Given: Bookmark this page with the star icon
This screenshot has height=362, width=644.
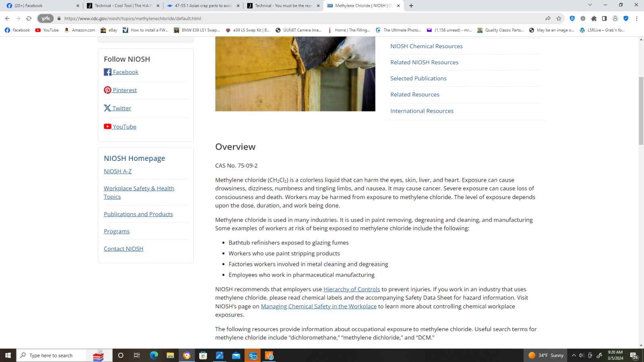Looking at the screenshot, I should tap(559, 19).
